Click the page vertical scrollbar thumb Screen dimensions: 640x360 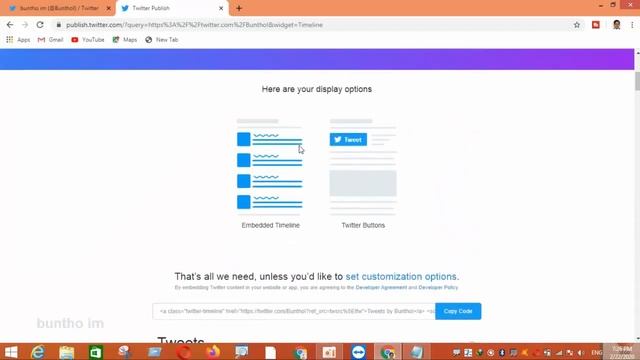(637, 81)
